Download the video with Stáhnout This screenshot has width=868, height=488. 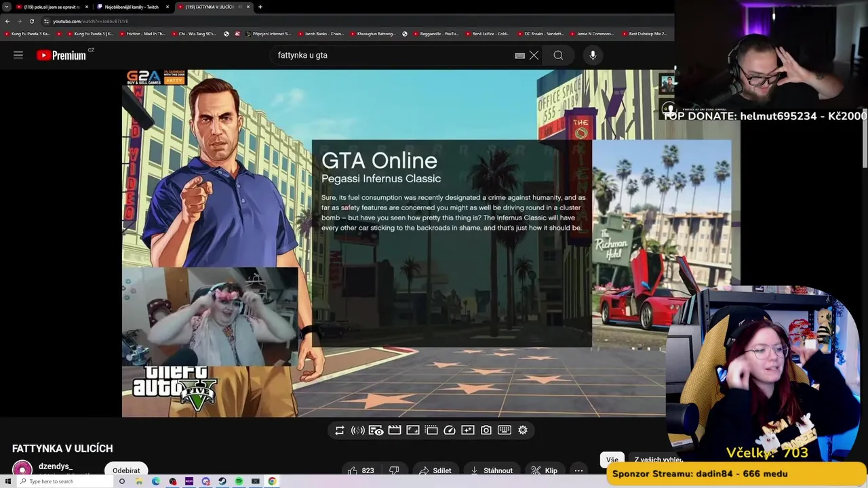tap(492, 470)
